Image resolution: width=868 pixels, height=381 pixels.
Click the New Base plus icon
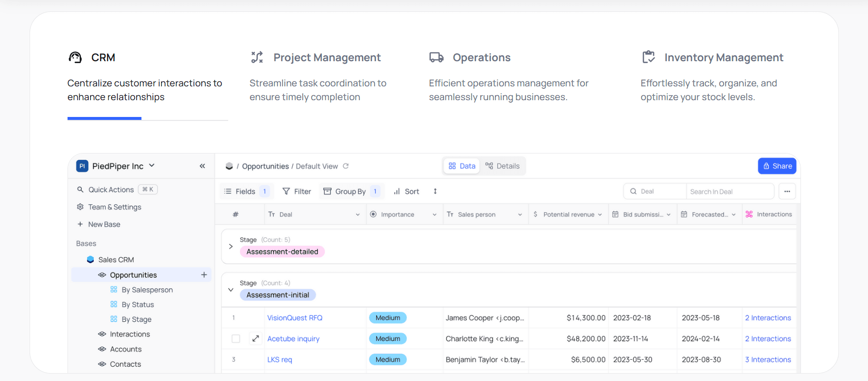pyautogui.click(x=80, y=224)
